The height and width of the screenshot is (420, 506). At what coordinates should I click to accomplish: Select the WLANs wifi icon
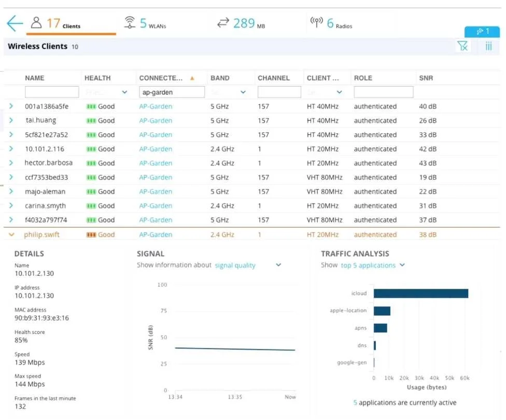click(x=130, y=23)
